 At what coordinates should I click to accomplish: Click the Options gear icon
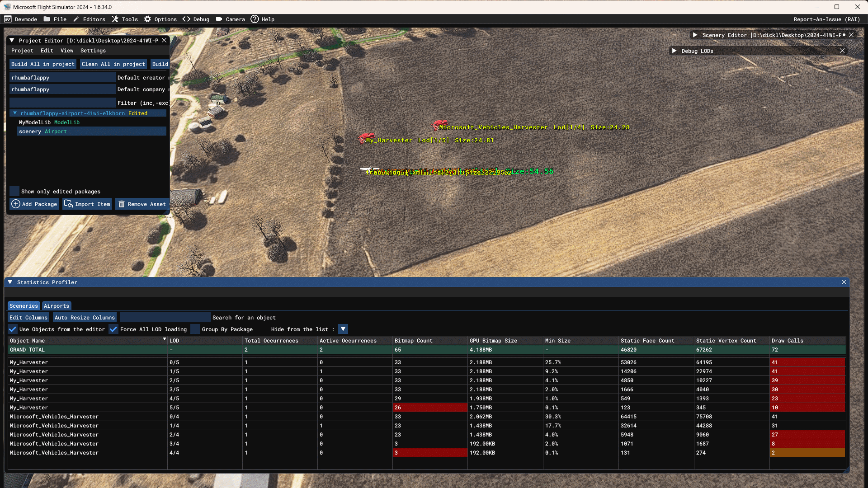pyautogui.click(x=147, y=19)
